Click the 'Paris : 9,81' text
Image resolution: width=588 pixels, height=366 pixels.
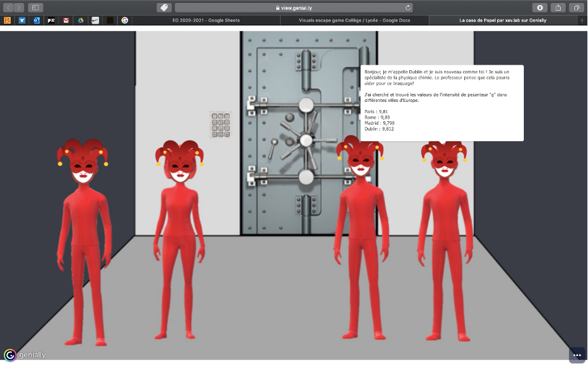376,112
